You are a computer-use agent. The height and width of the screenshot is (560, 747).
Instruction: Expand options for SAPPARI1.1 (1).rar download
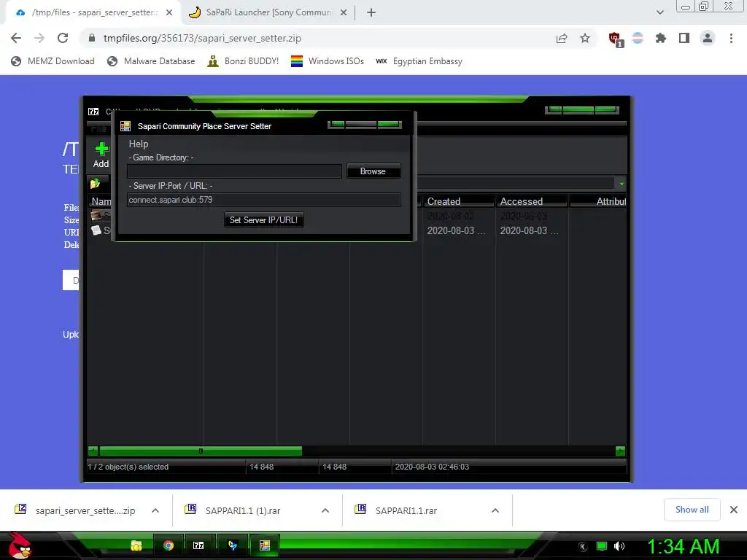point(325,510)
